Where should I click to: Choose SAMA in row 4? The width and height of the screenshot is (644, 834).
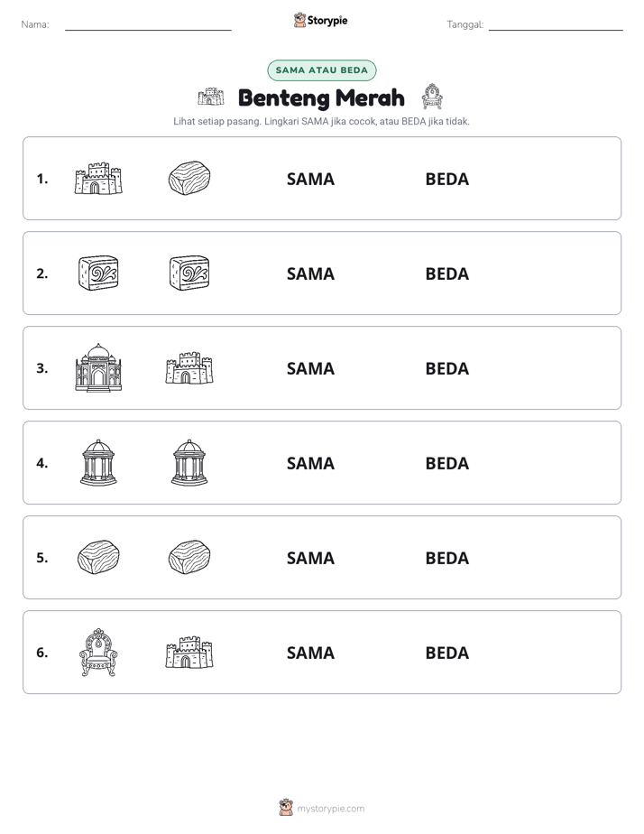[310, 463]
